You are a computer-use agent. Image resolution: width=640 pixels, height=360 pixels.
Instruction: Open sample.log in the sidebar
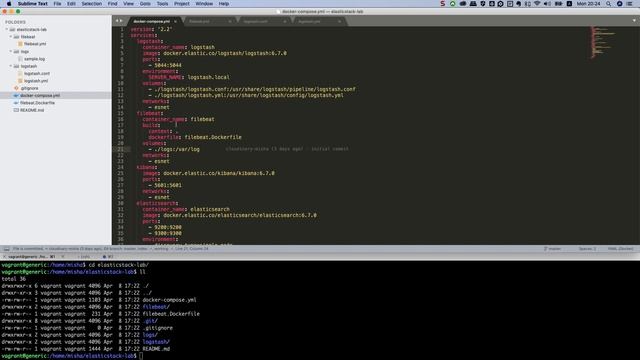pos(34,59)
